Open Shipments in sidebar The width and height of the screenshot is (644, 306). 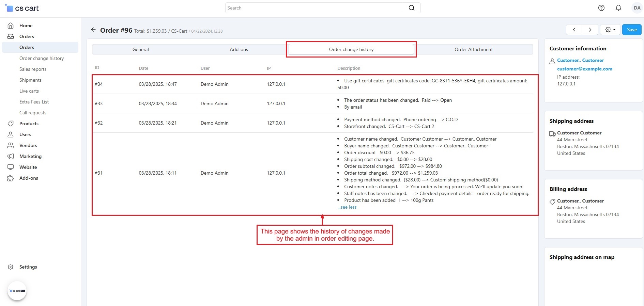[x=30, y=80]
